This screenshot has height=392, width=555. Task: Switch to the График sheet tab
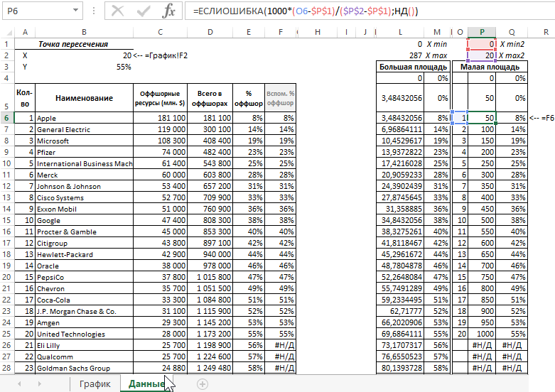click(95, 383)
